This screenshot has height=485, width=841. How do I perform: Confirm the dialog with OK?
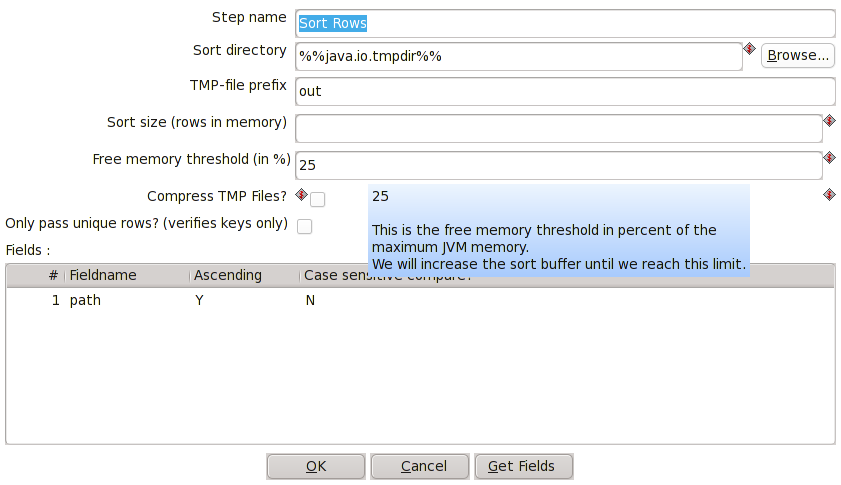[316, 466]
